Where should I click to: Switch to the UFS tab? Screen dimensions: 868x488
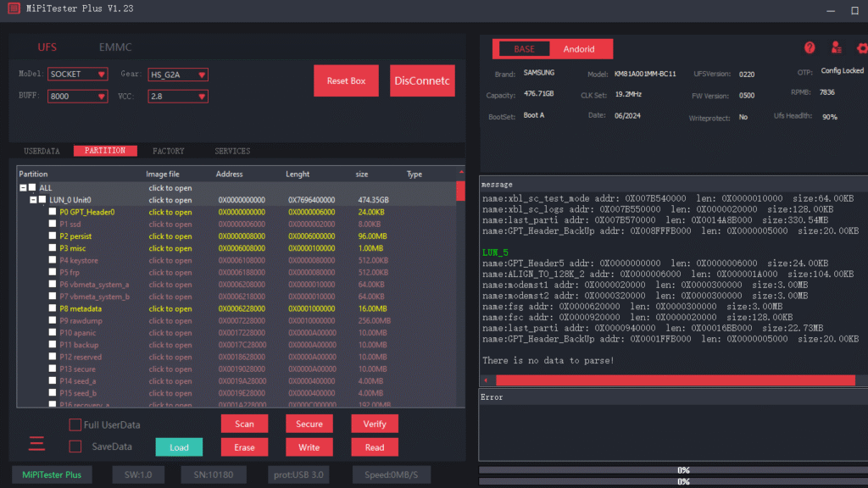pyautogui.click(x=47, y=47)
